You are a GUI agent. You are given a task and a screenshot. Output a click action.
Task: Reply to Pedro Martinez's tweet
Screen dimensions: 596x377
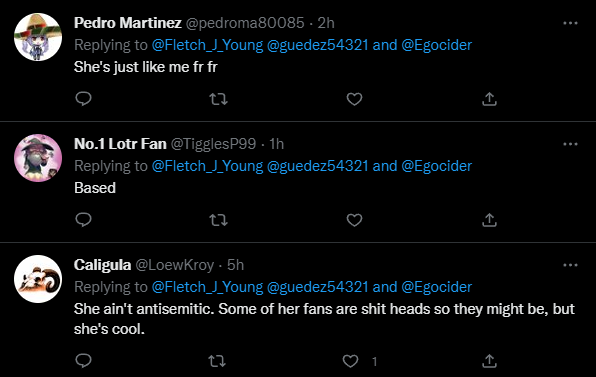84,99
